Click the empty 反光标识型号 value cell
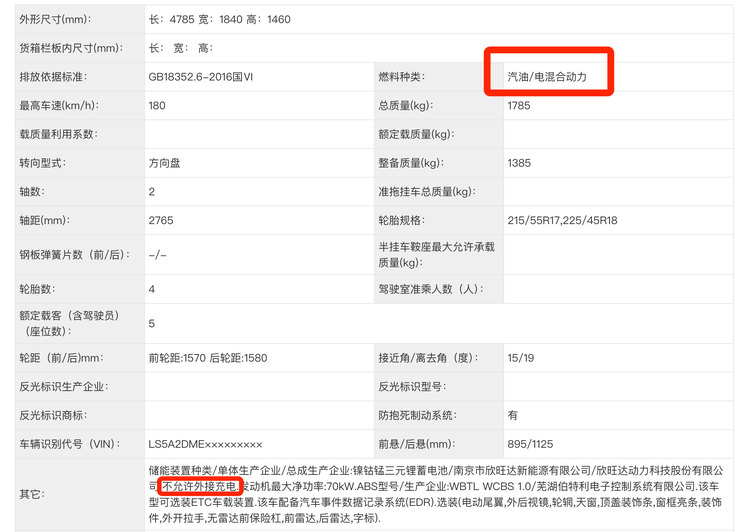This screenshot has width=750, height=532. pyautogui.click(x=620, y=386)
